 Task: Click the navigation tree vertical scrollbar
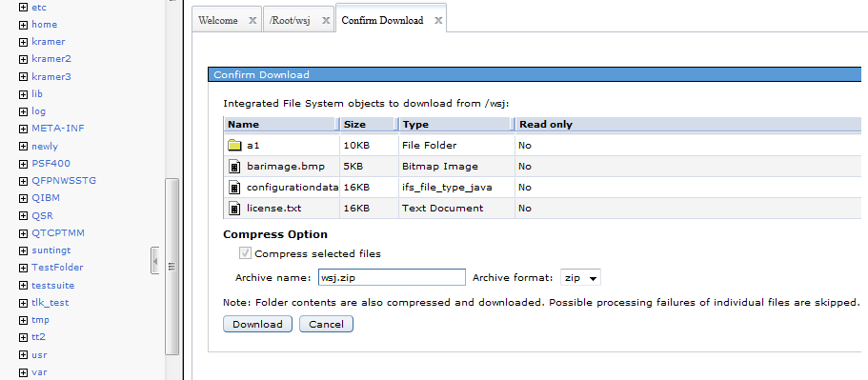pos(172,266)
